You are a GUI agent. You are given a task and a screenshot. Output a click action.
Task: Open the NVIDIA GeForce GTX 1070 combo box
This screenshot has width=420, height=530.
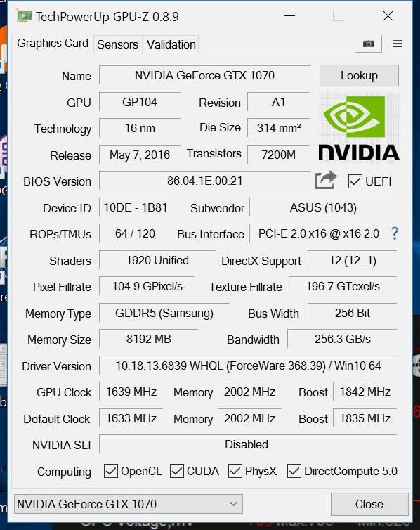[129, 504]
